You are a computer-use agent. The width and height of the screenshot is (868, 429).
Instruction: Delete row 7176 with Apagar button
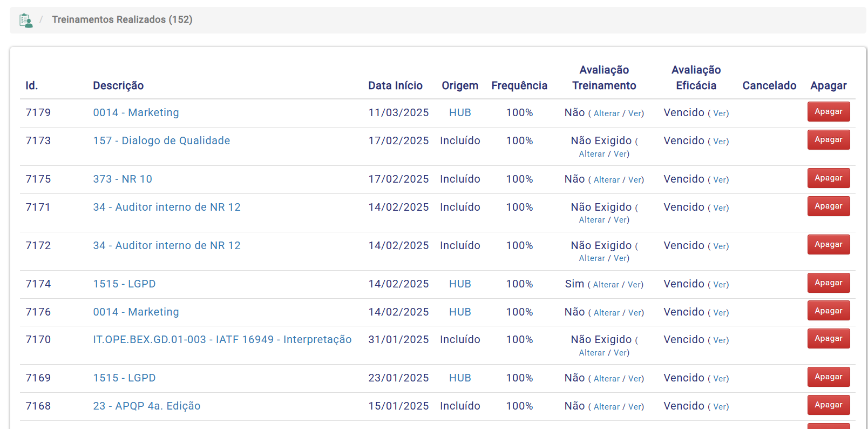point(829,311)
